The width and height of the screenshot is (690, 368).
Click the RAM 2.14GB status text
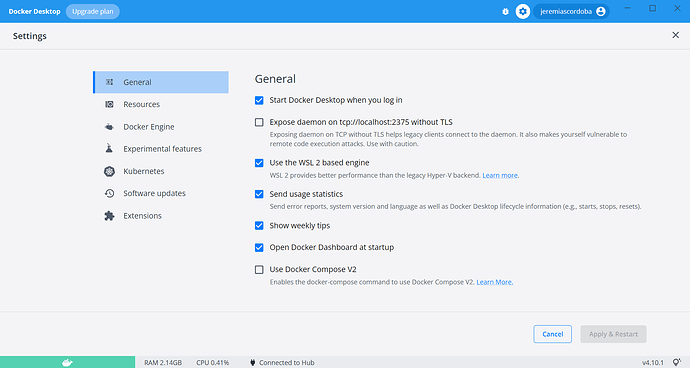[x=163, y=363]
